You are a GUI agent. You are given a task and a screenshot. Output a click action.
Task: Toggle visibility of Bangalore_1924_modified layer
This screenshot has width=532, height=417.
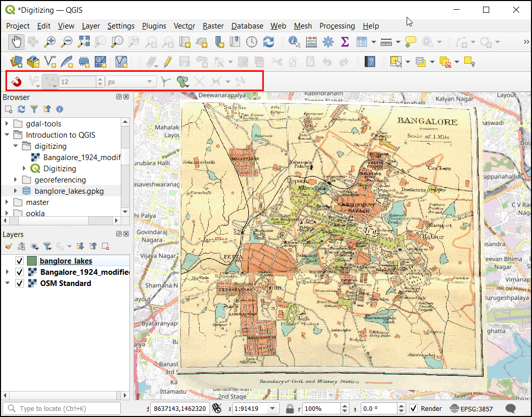(x=19, y=272)
